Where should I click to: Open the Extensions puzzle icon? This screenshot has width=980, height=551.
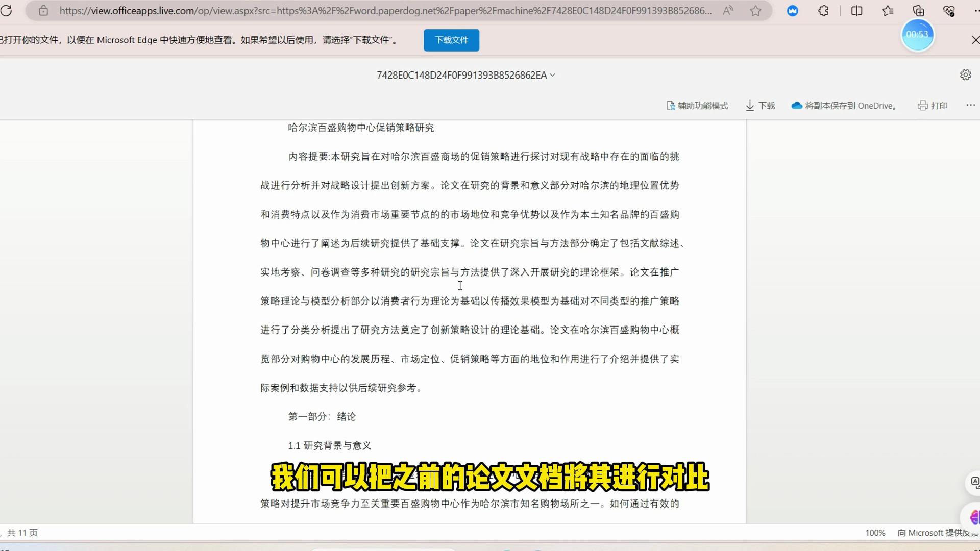click(x=823, y=11)
